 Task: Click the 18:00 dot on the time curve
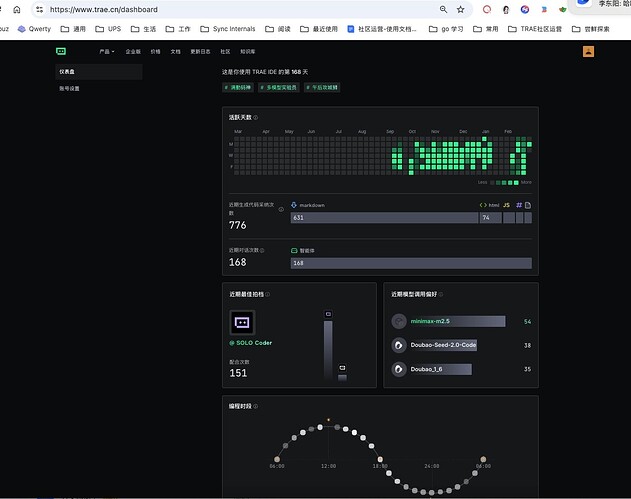click(380, 459)
